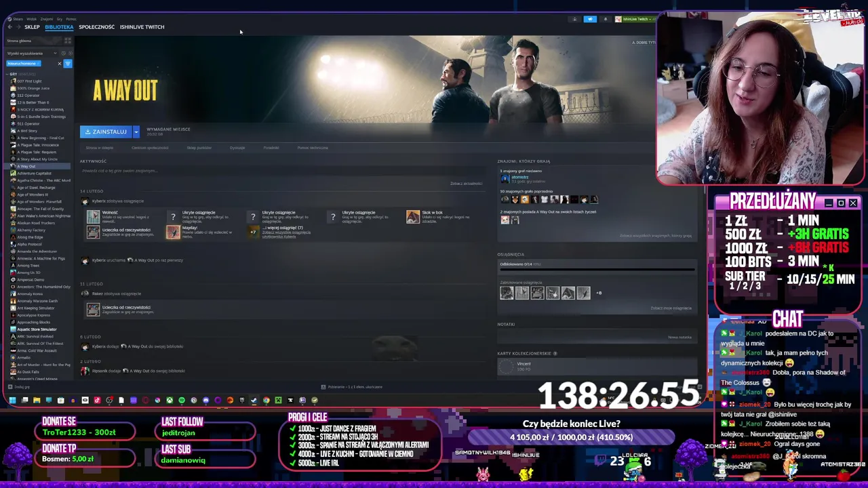Open the Znajomi menu
Screen dimensions: 868x488
click(x=47, y=19)
